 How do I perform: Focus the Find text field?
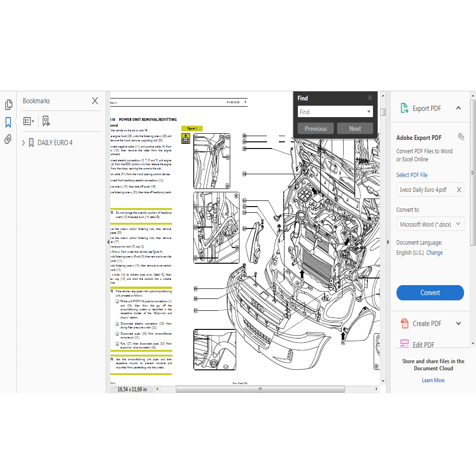click(x=331, y=112)
